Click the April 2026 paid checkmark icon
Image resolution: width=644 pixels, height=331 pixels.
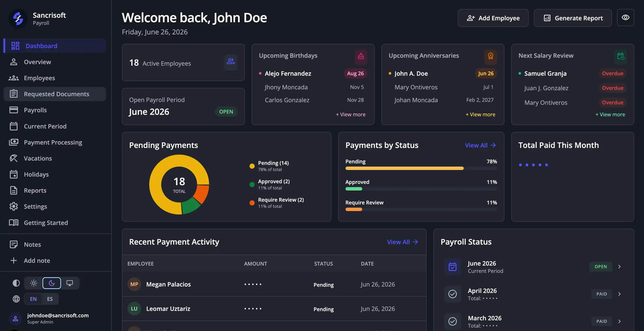(x=452, y=294)
